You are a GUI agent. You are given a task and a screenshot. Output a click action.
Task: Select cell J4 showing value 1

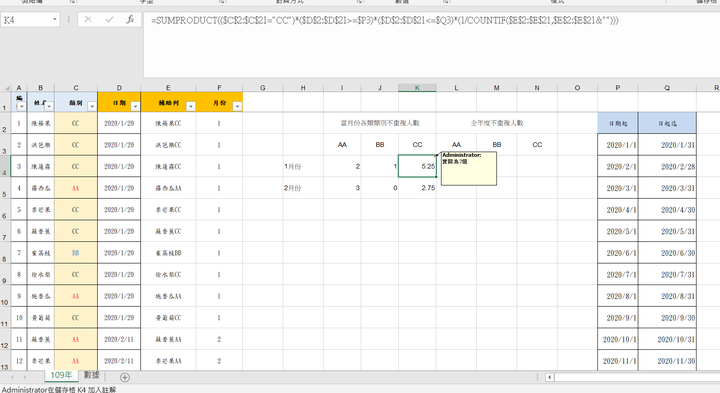point(380,166)
